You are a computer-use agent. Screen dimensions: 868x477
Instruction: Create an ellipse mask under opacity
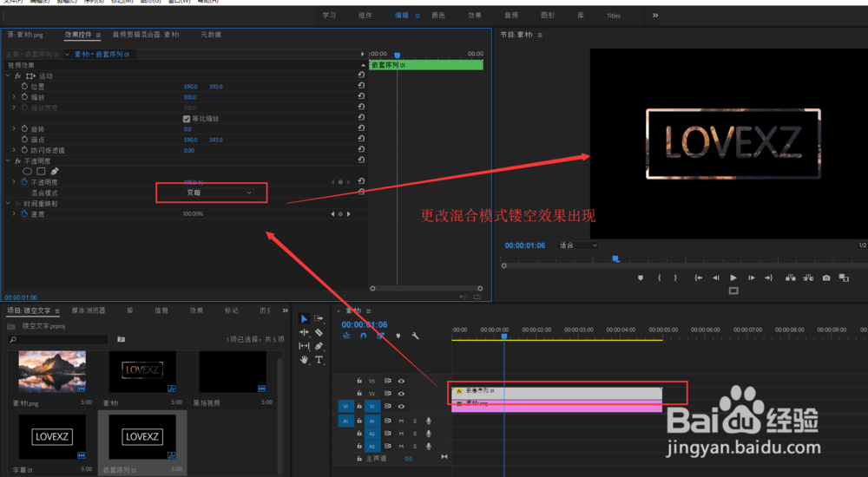[x=27, y=172]
